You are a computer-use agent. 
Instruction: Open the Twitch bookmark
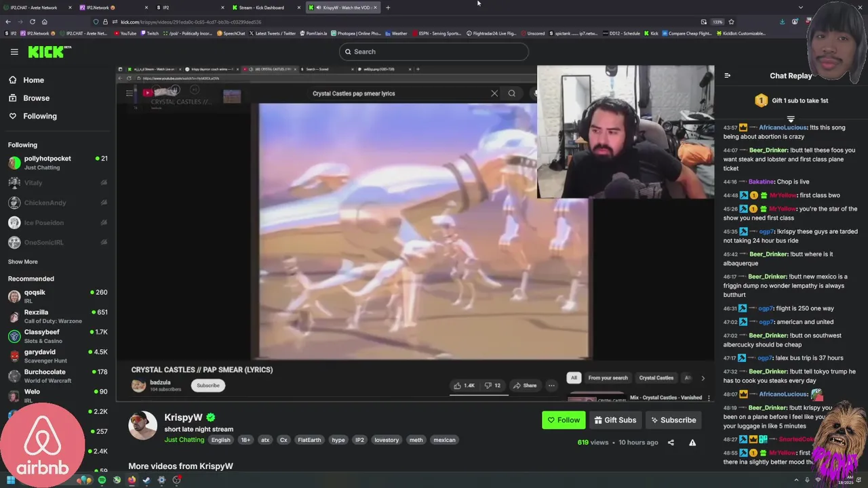(x=149, y=33)
